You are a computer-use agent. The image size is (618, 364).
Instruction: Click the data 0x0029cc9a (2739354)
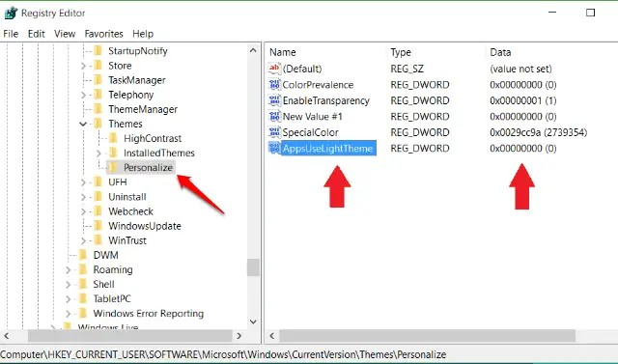pos(539,132)
